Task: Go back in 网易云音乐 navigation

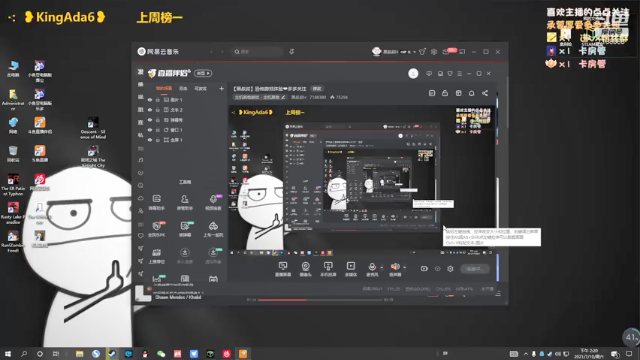Action: point(211,52)
